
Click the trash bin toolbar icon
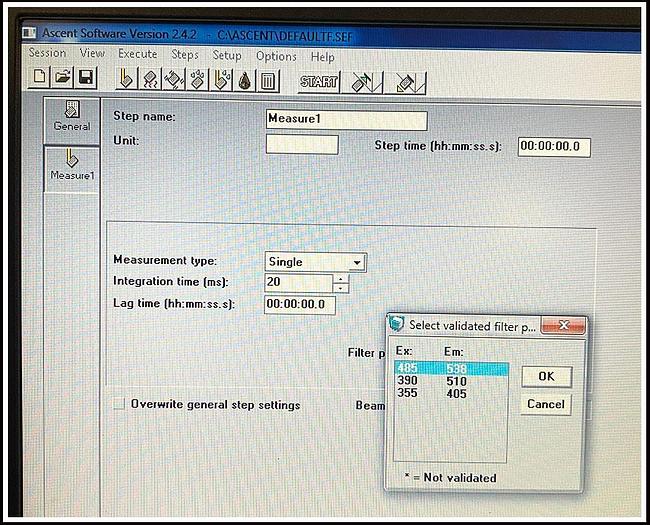[268, 81]
